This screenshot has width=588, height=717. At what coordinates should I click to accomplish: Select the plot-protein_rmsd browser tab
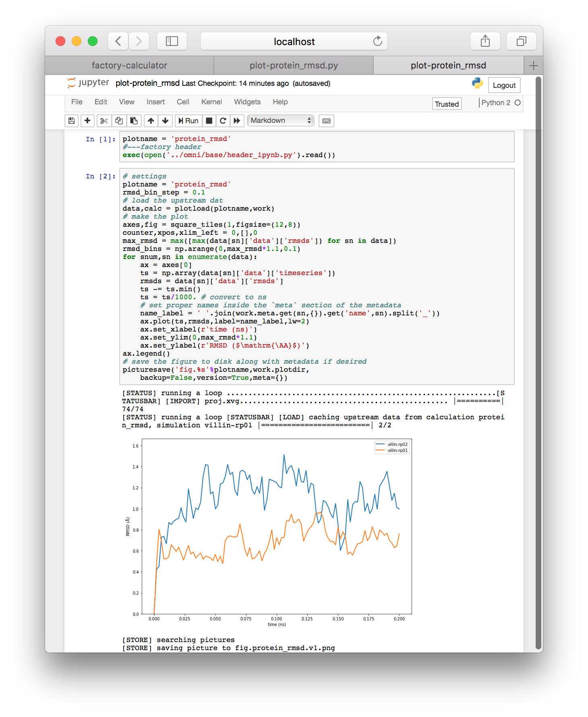click(x=448, y=65)
